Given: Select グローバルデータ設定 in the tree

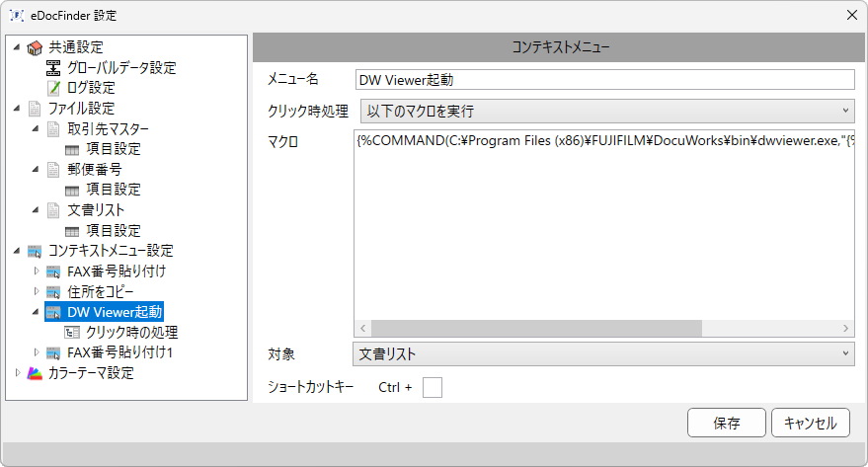Looking at the screenshot, I should click(x=121, y=68).
